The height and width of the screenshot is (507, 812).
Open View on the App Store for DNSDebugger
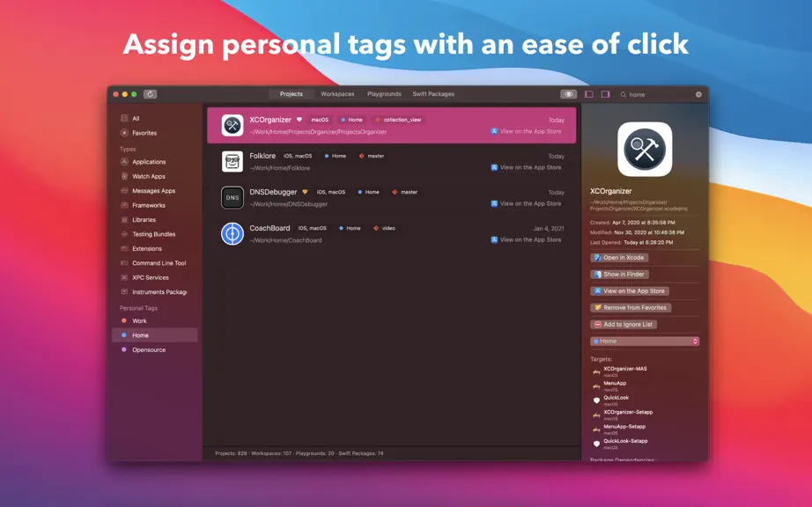pos(526,204)
